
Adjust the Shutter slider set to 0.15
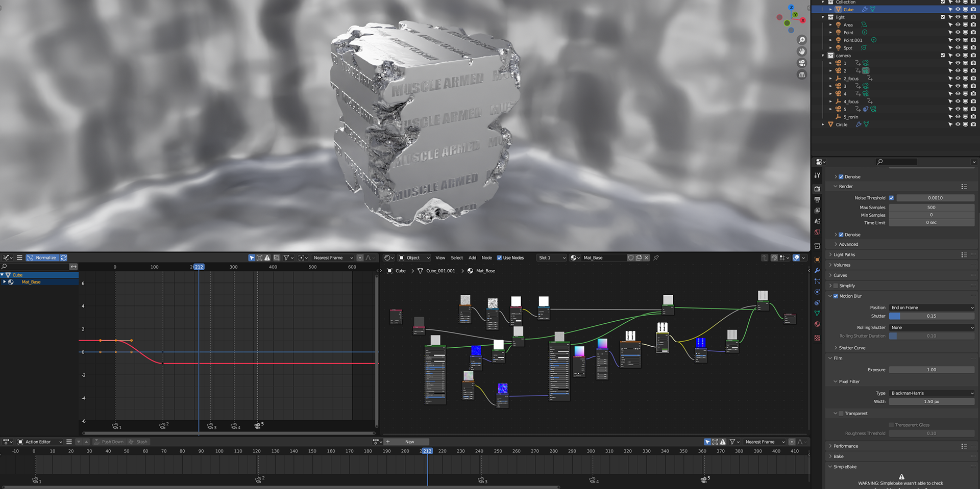(932, 316)
